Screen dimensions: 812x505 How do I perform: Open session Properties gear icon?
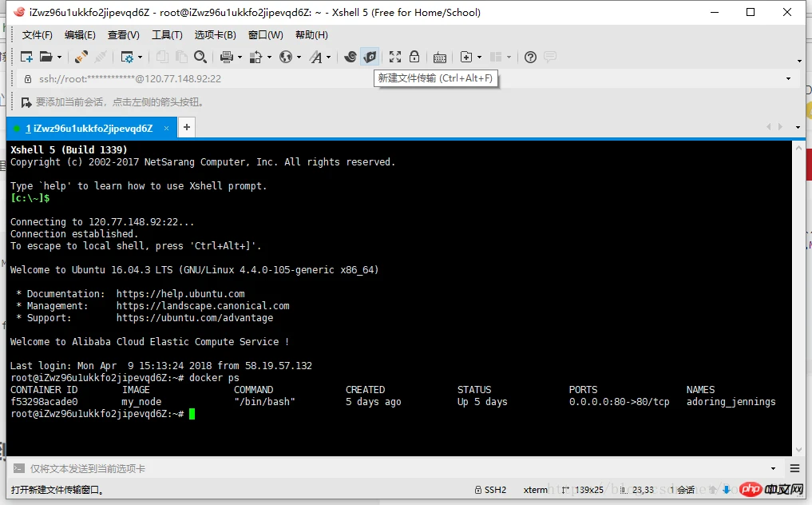tap(127, 57)
